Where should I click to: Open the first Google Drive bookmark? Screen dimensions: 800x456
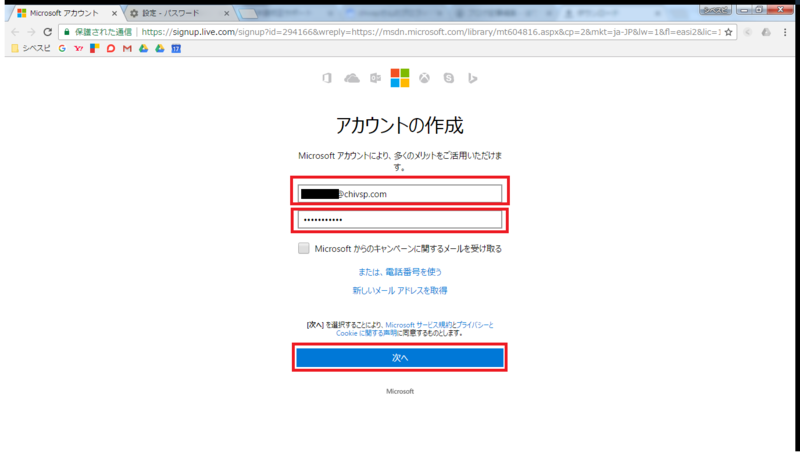[143, 48]
